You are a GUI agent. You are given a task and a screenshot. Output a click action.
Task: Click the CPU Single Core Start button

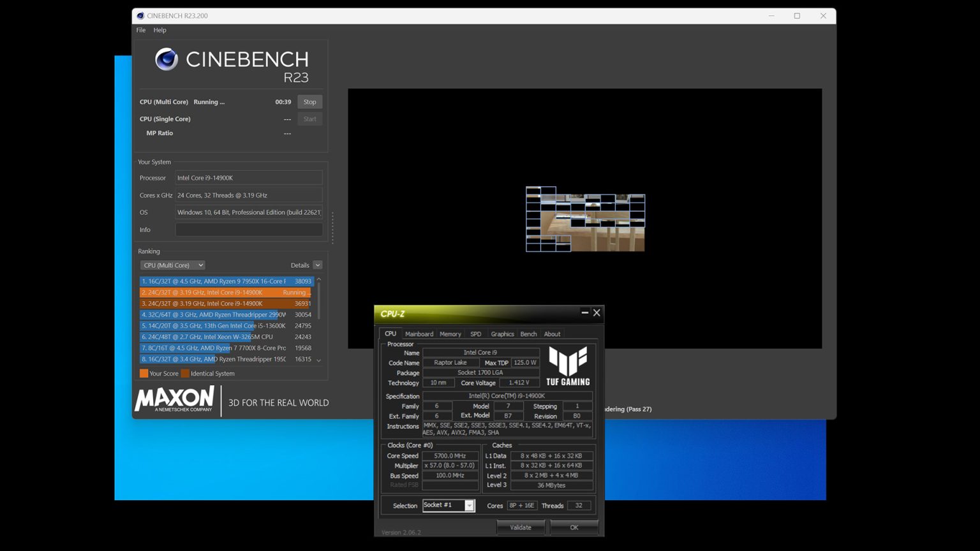click(309, 119)
